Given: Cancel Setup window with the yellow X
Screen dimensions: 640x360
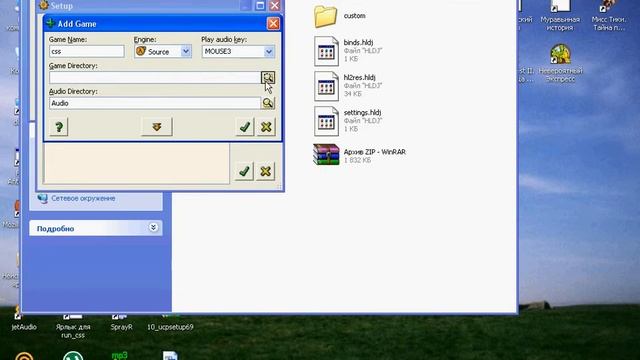Looking at the screenshot, I should click(x=266, y=171).
